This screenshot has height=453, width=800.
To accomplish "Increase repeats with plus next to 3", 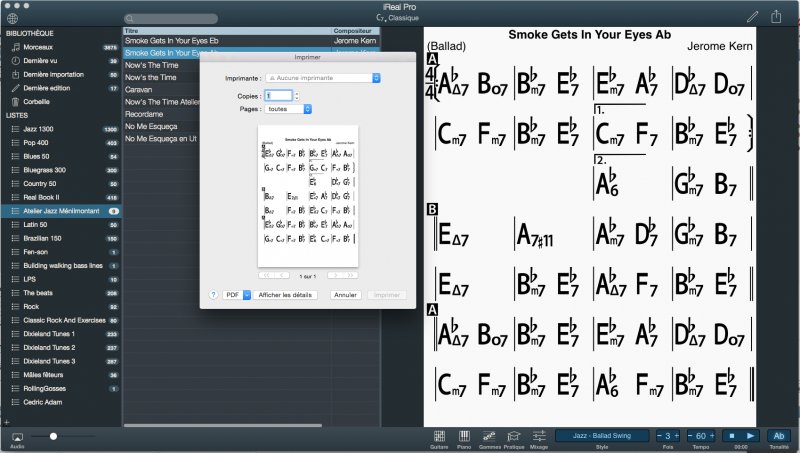I will 677,436.
